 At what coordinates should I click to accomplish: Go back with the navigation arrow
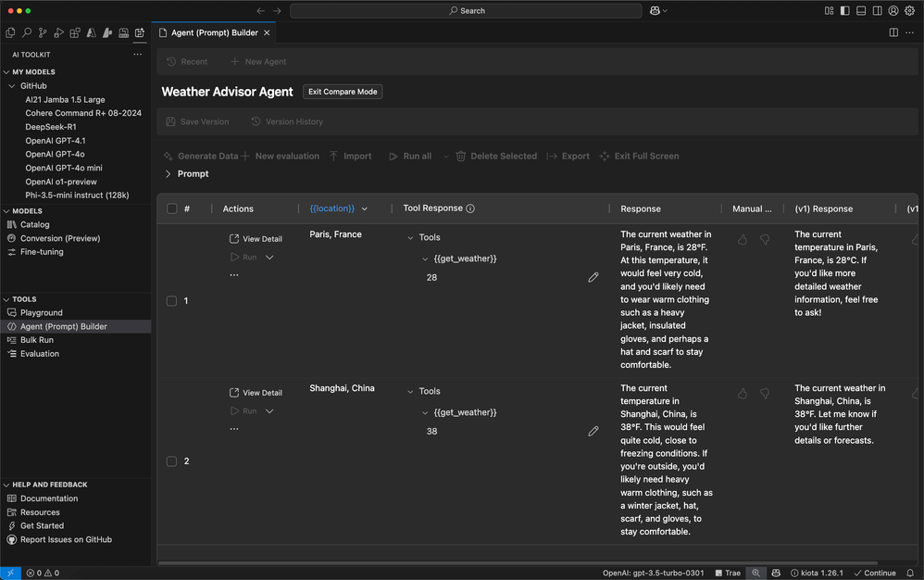(260, 10)
